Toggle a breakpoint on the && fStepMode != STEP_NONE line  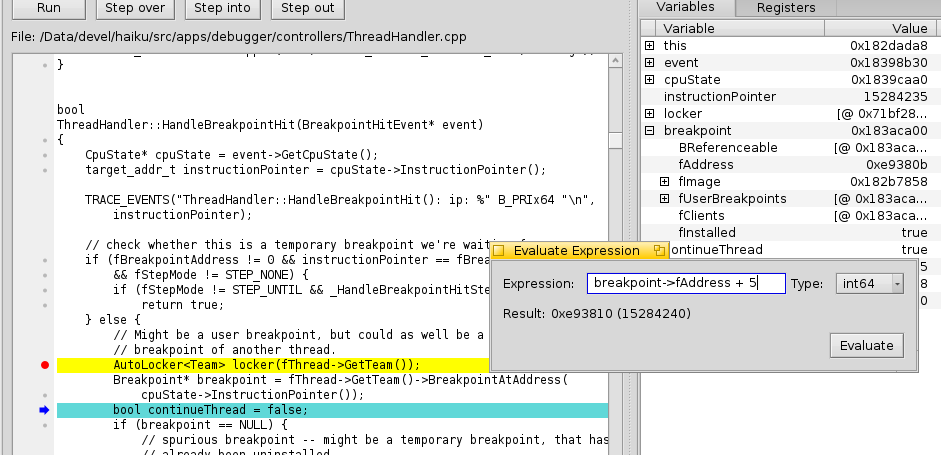pyautogui.click(x=44, y=275)
